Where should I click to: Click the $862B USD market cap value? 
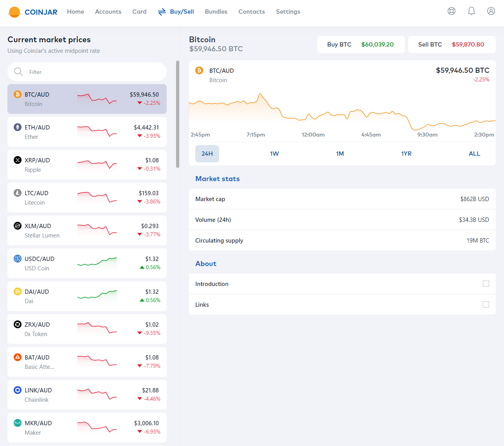click(x=475, y=199)
